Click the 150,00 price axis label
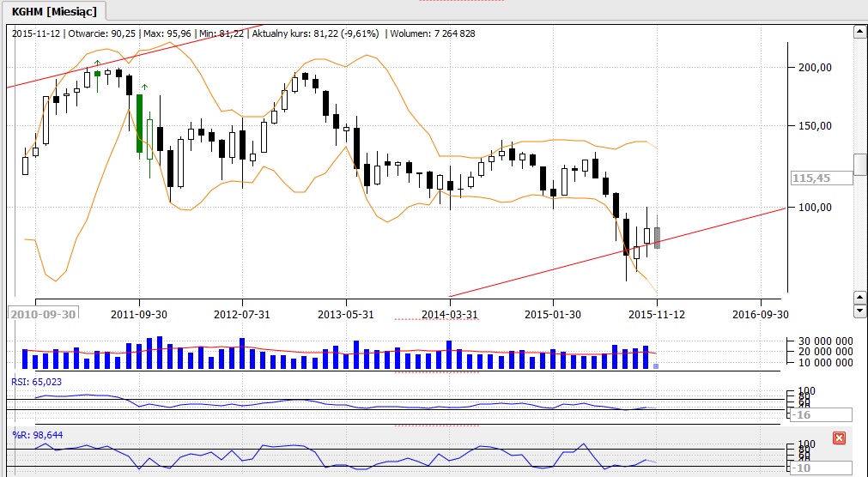The width and height of the screenshot is (868, 477). click(x=816, y=126)
